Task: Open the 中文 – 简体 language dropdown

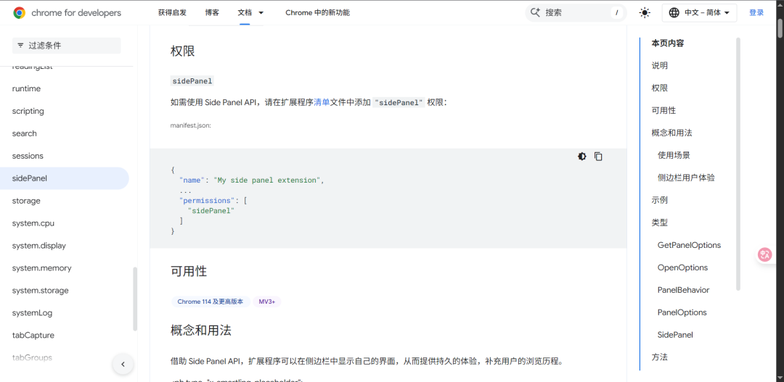Action: 699,13
